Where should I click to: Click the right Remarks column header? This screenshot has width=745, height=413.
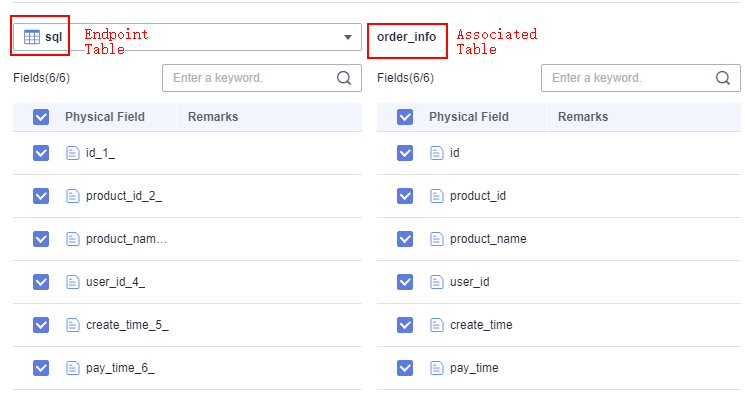click(583, 117)
